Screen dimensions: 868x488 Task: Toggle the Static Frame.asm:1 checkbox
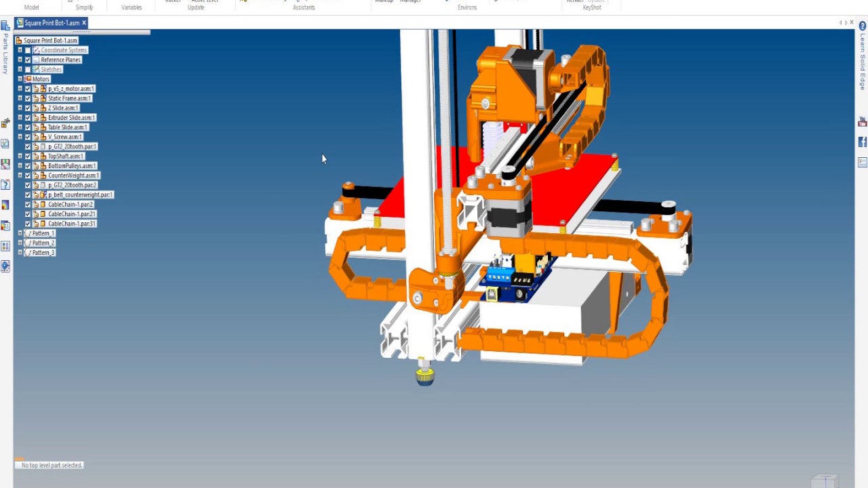tap(28, 98)
